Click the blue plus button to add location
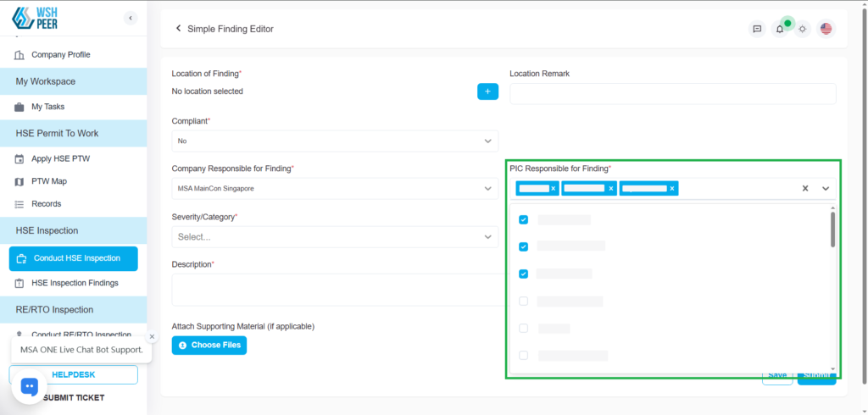The image size is (868, 415). (x=487, y=91)
